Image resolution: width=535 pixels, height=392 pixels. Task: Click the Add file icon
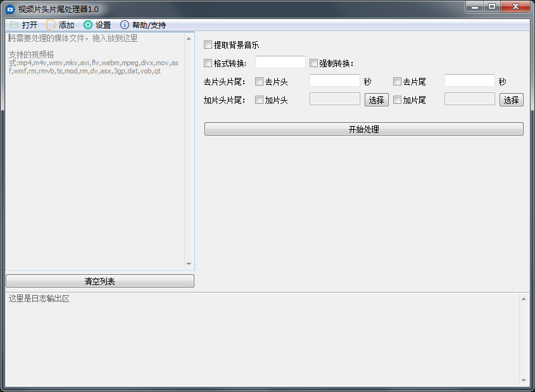[51, 25]
